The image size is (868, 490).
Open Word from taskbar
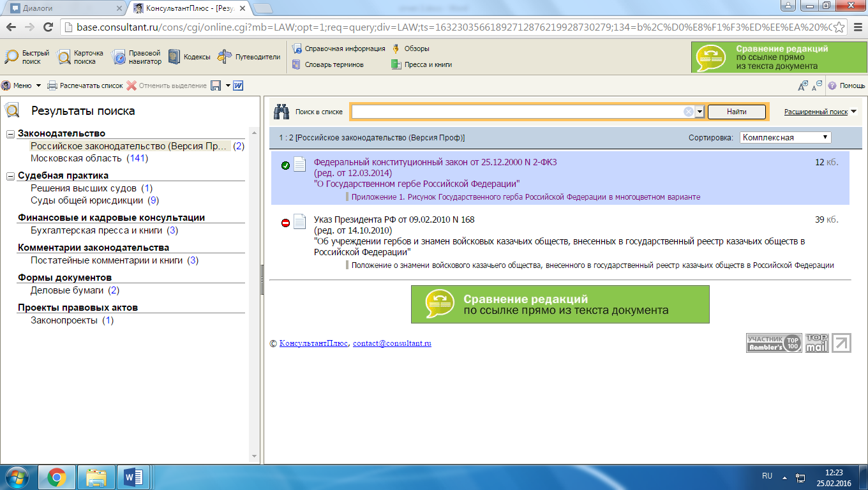[133, 477]
